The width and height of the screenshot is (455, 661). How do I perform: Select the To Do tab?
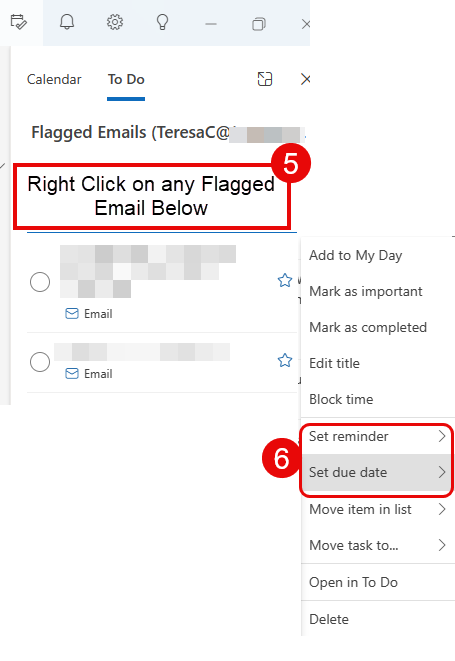tap(126, 79)
